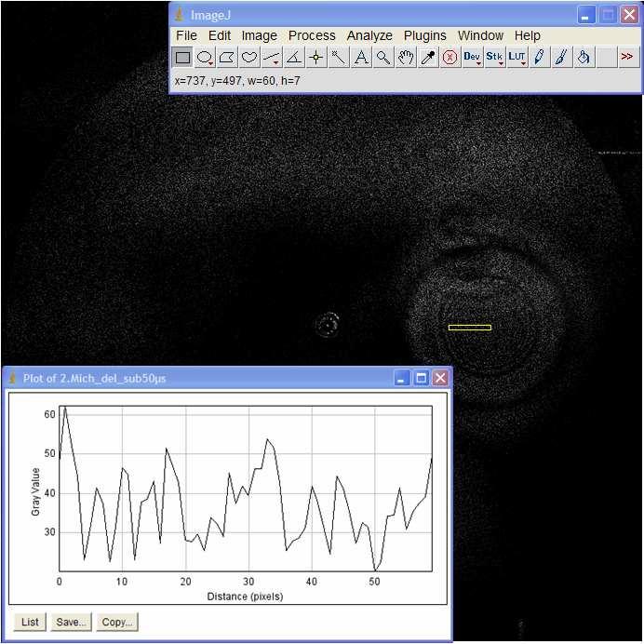Click the Copy... button in plot window
The width and height of the screenshot is (644, 644).
117,622
